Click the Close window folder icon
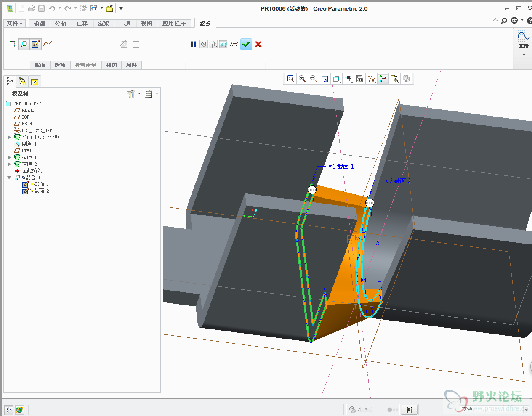 pos(109,8)
